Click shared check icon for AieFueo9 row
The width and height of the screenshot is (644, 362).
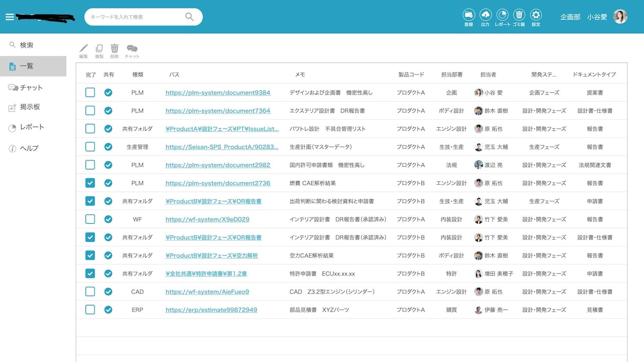point(108,291)
